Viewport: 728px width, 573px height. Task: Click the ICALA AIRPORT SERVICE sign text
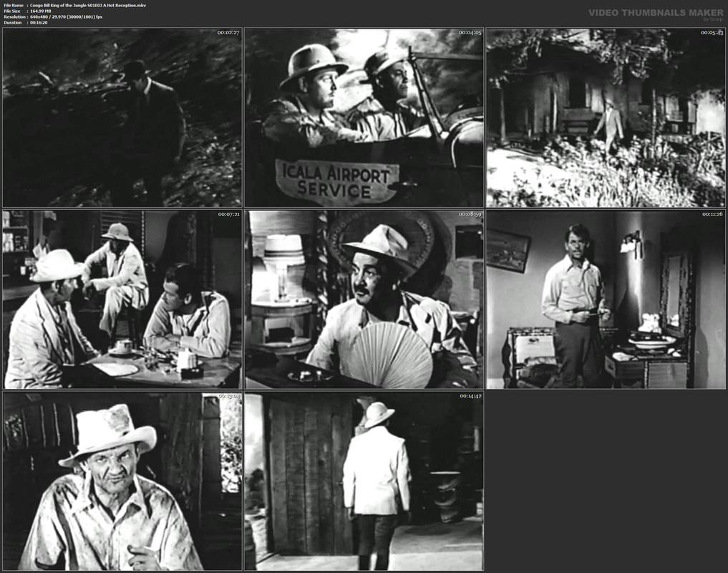336,180
